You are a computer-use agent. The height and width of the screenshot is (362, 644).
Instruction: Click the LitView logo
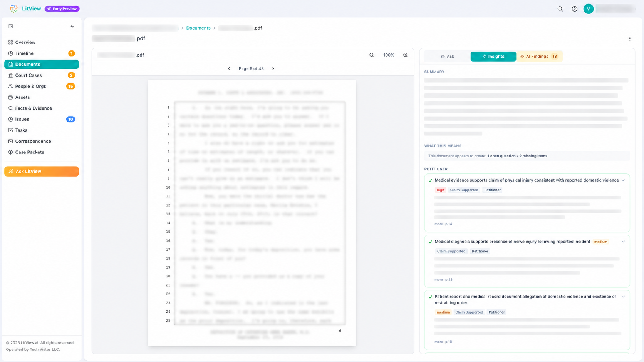point(25,8)
